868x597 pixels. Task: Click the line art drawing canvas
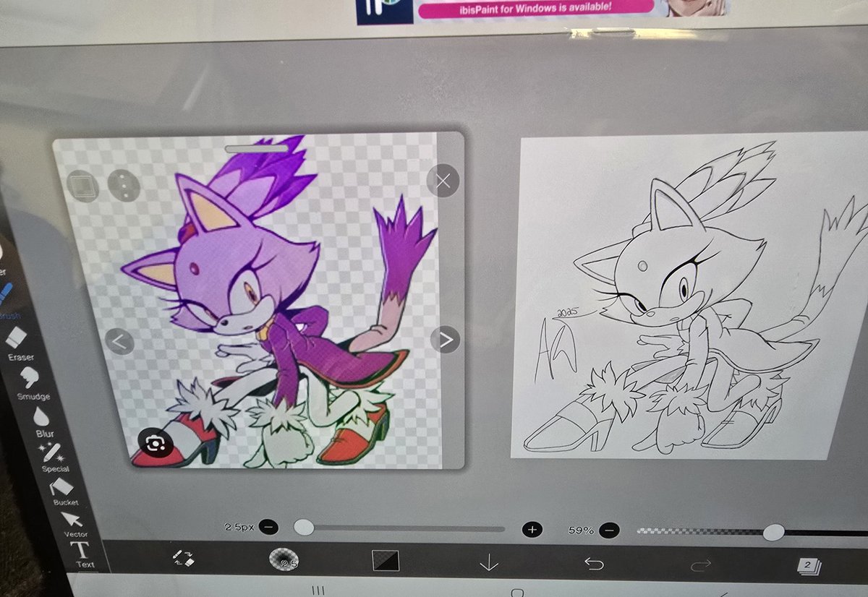(691, 295)
